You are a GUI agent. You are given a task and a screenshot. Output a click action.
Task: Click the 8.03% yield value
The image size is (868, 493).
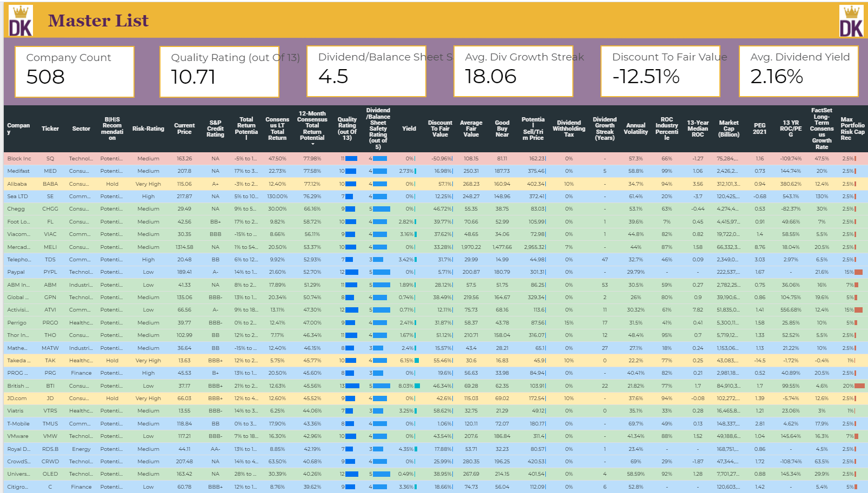pos(406,386)
